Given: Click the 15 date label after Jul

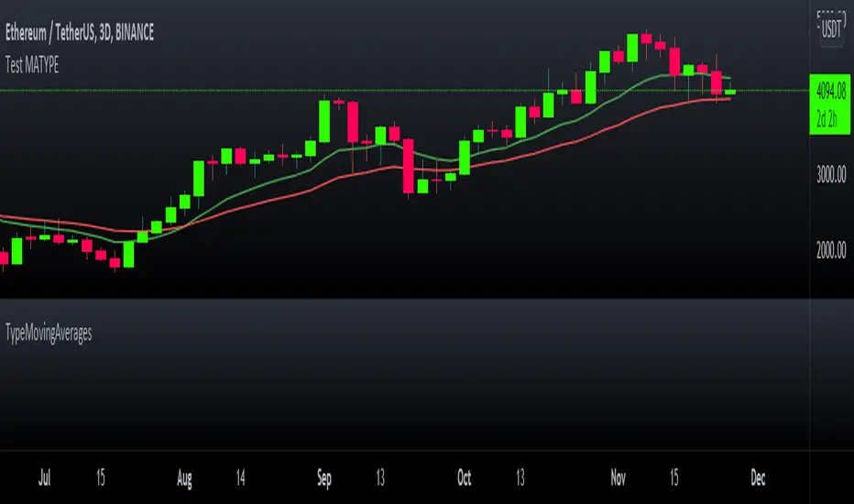Looking at the screenshot, I should (x=100, y=477).
